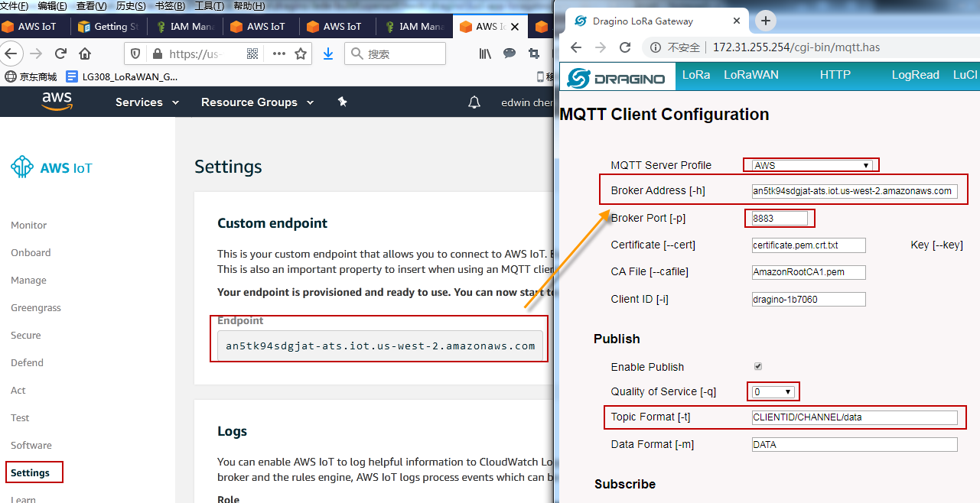
Task: Open Greengrass in AWS IoT sidebar
Action: point(36,308)
